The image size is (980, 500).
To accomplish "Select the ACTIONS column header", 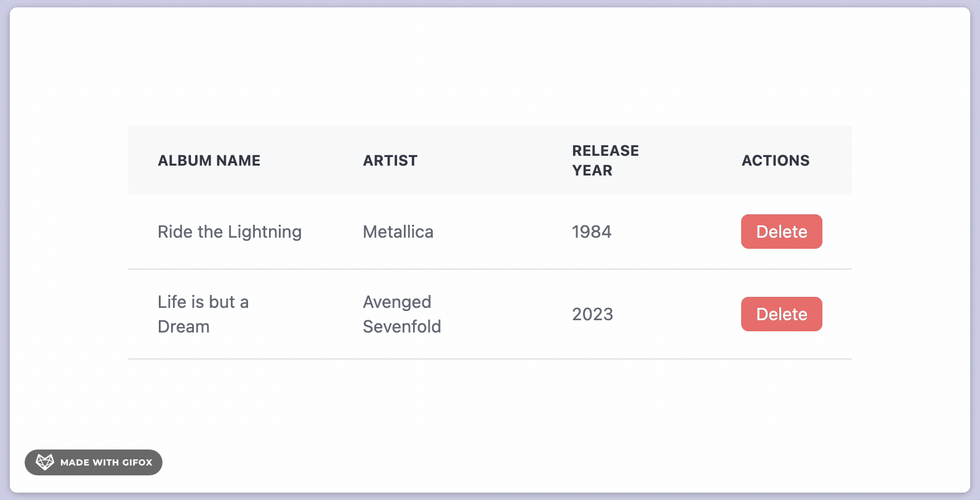I will pos(775,161).
